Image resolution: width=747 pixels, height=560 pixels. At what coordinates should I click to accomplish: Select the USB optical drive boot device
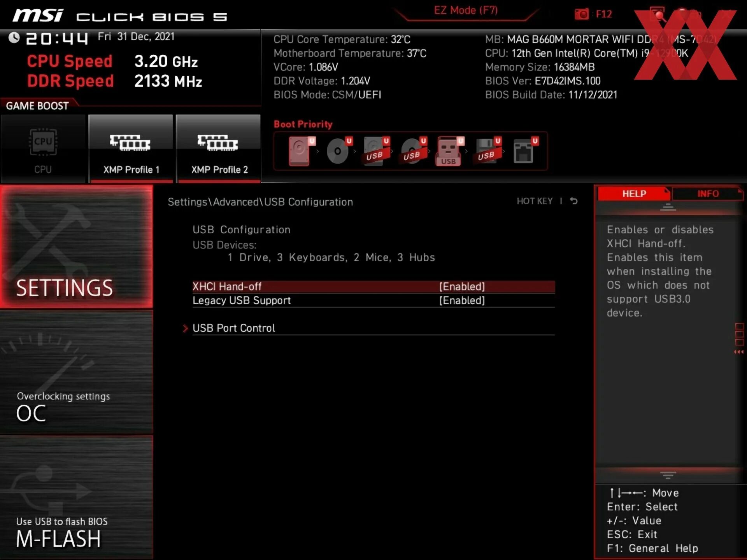point(414,151)
